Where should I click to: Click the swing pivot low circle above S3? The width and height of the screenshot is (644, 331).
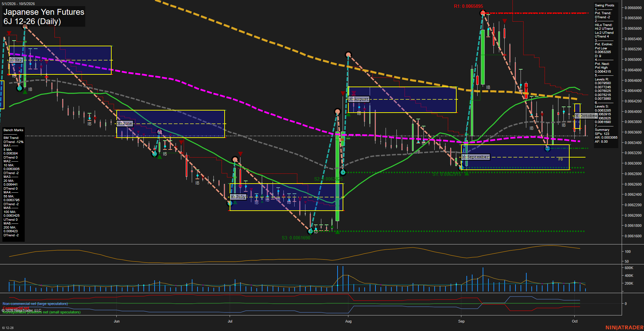click(x=310, y=231)
